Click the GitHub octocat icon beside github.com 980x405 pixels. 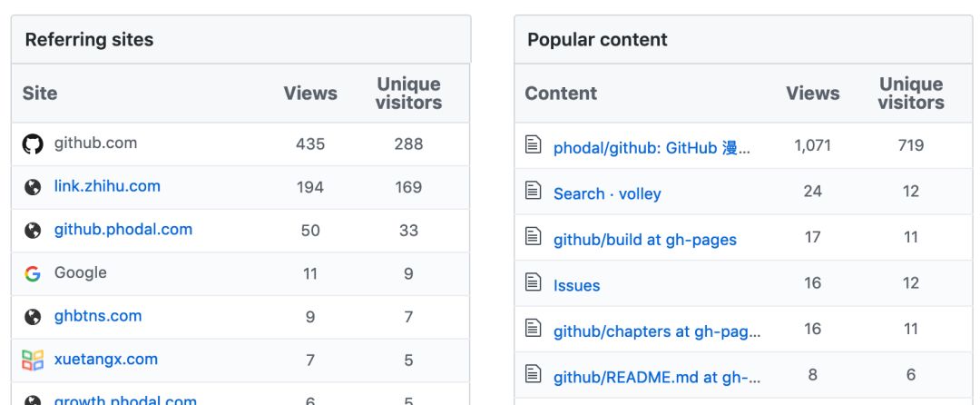tap(33, 144)
